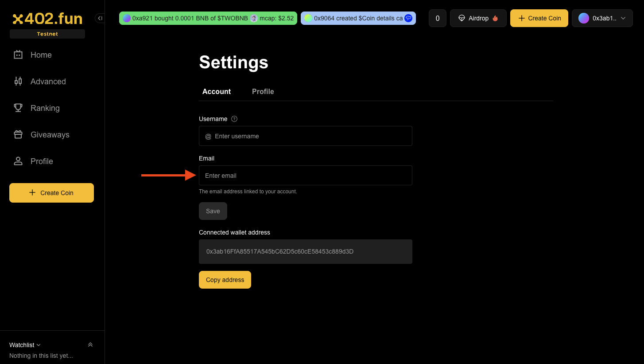Click the Enter email input field
Image resolution: width=644 pixels, height=364 pixels.
coord(306,176)
